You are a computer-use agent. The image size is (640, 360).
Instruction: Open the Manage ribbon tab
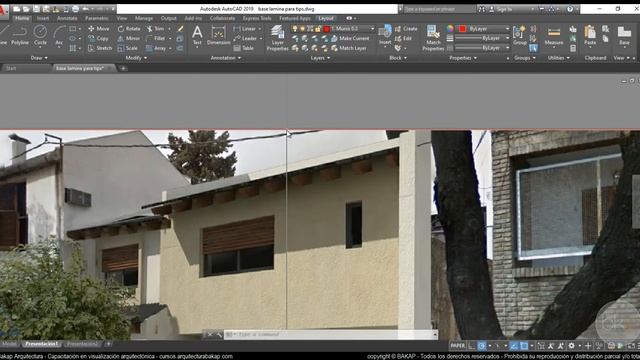144,18
